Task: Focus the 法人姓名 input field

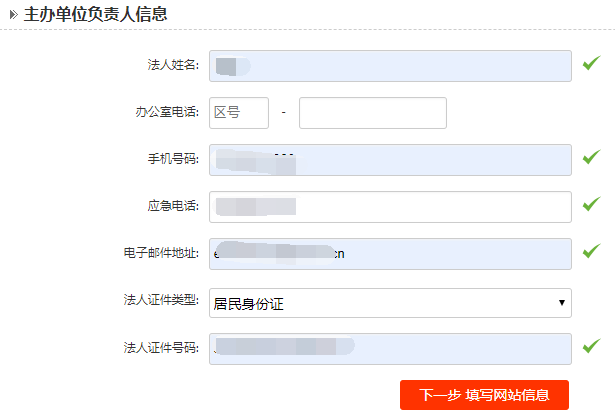Action: pyautogui.click(x=390, y=66)
